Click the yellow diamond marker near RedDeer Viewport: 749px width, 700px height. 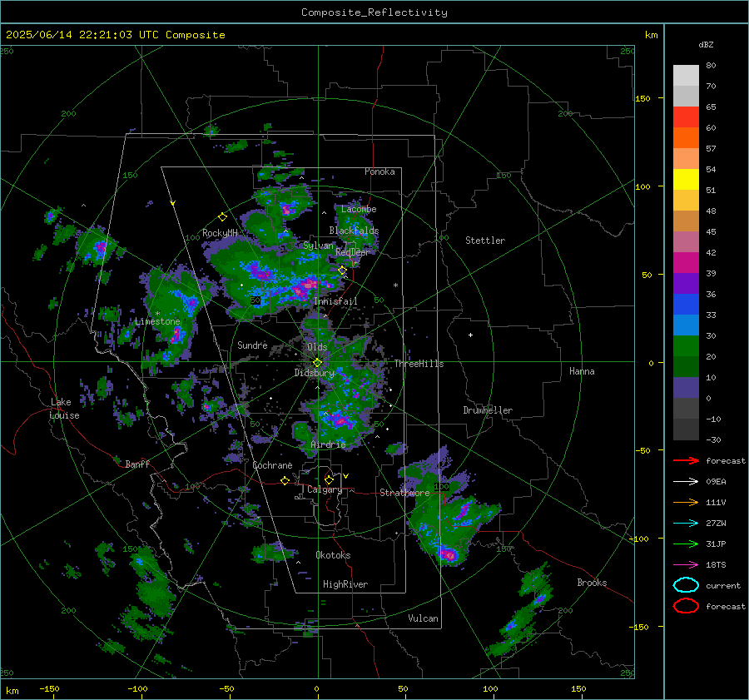click(342, 271)
